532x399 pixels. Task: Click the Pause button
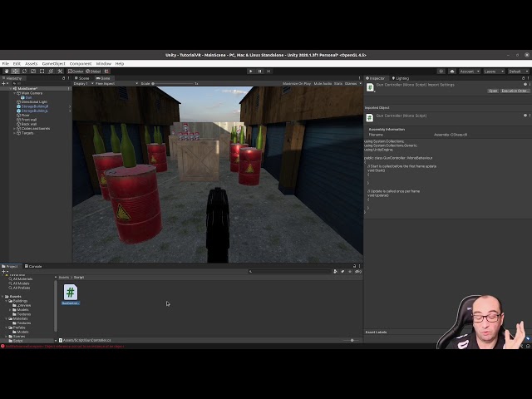[260, 71]
